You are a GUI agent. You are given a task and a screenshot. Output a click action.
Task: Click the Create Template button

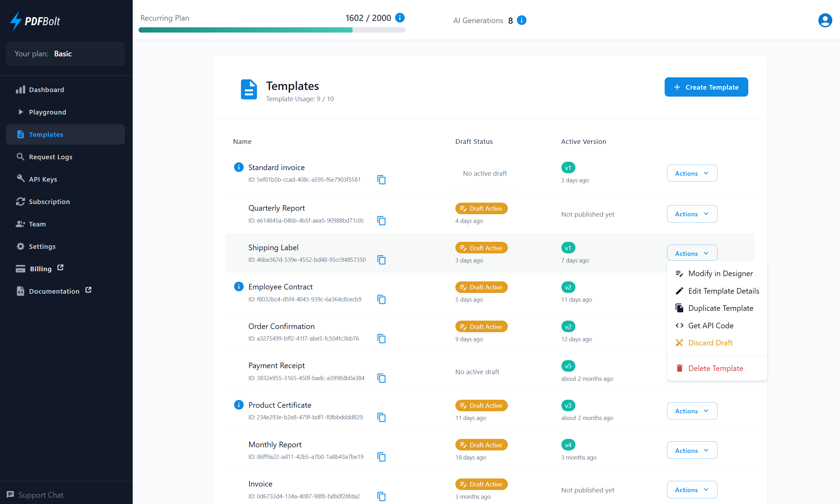pos(706,87)
